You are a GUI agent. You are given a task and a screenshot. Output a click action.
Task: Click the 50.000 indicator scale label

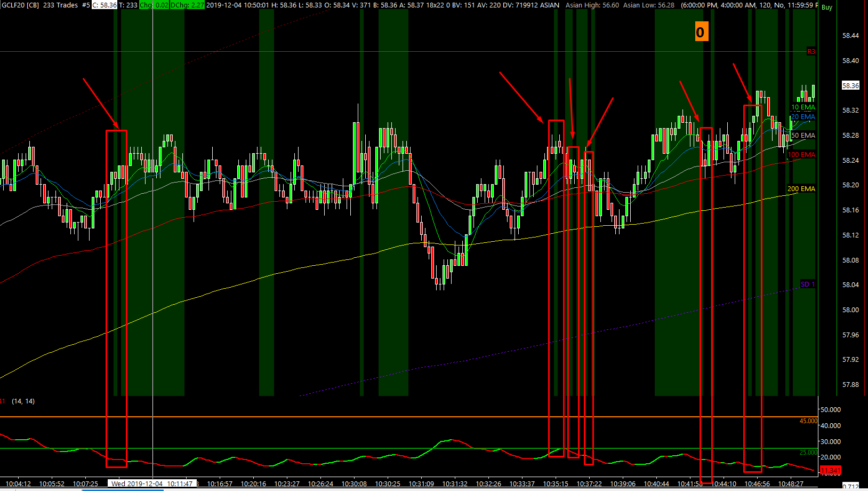tap(831, 410)
